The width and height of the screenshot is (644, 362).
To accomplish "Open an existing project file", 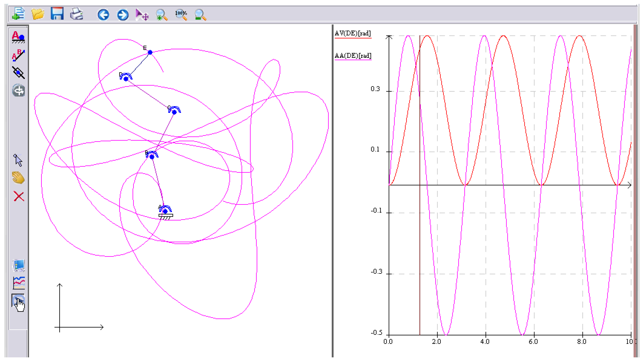I will pyautogui.click(x=38, y=14).
